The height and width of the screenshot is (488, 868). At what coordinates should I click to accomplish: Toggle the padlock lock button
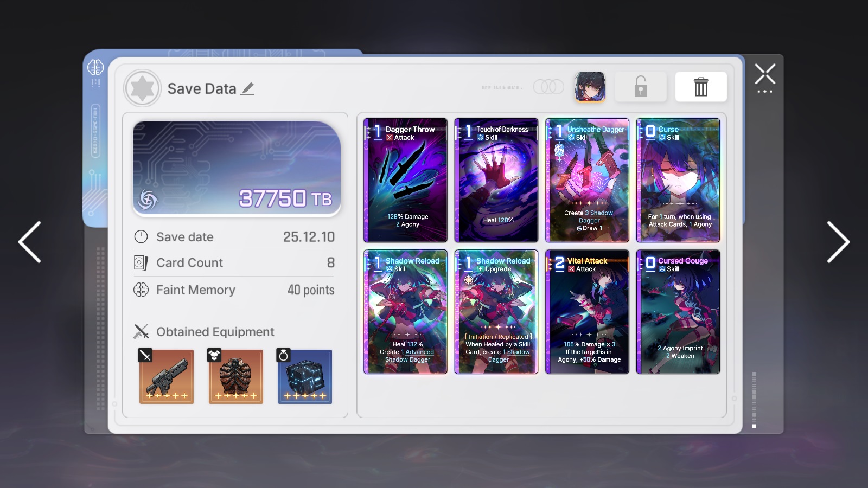click(641, 87)
